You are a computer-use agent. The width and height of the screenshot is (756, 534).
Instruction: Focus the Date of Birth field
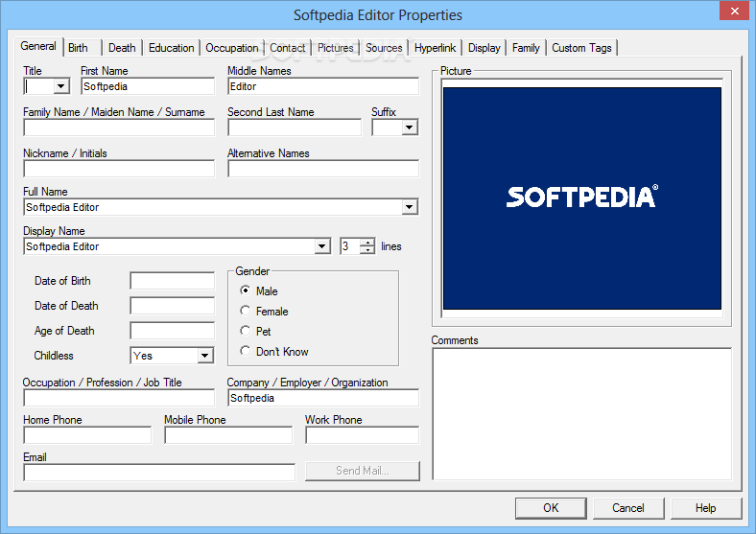coord(172,281)
